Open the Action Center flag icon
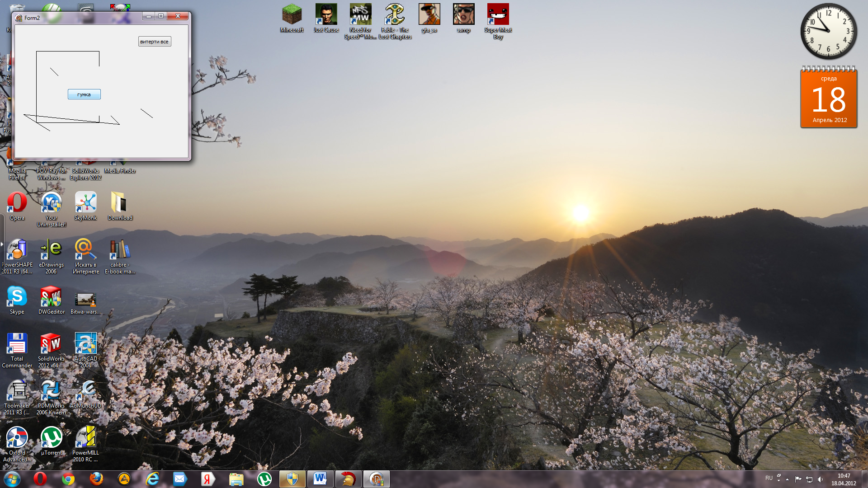 pos(798,479)
